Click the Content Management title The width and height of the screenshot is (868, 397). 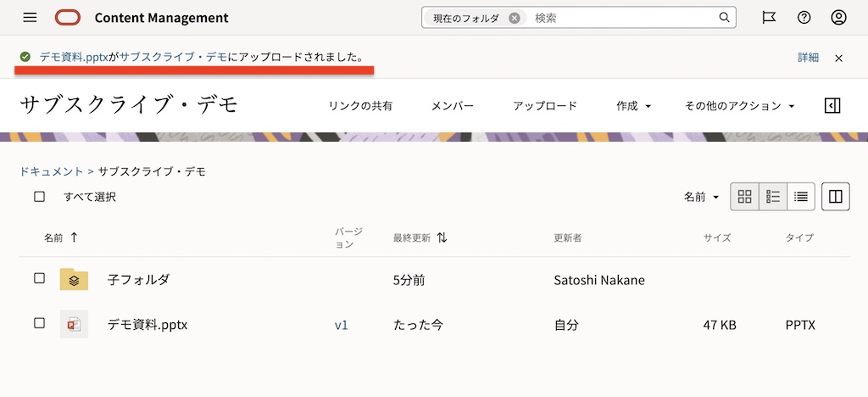point(161,18)
